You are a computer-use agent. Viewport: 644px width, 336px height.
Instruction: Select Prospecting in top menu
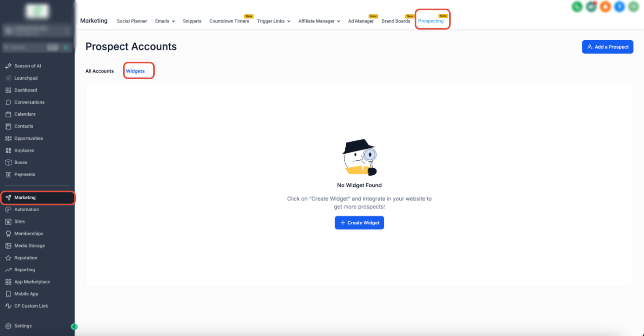pos(431,21)
